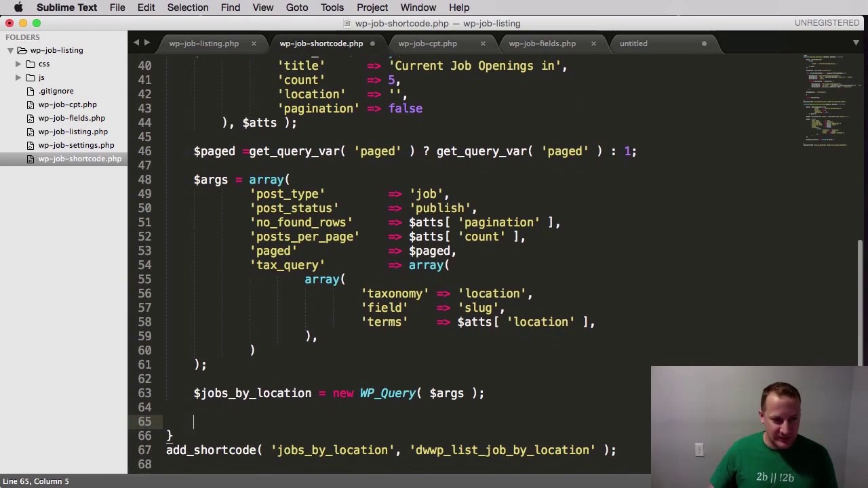Expand the css folder
The image size is (868, 488).
18,64
